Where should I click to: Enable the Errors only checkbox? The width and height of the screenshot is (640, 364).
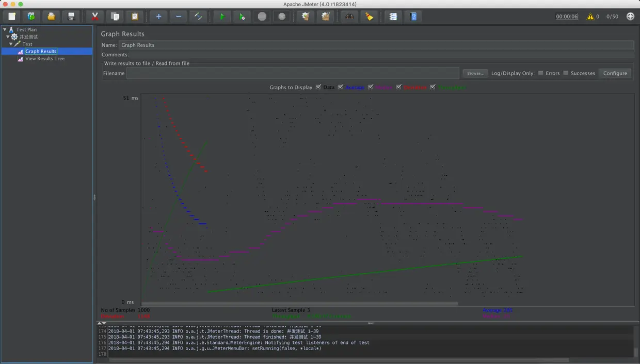coord(540,73)
